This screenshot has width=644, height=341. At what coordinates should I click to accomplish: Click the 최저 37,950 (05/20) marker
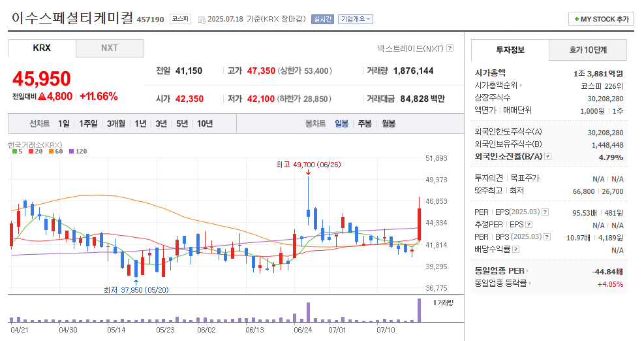pyautogui.click(x=136, y=290)
